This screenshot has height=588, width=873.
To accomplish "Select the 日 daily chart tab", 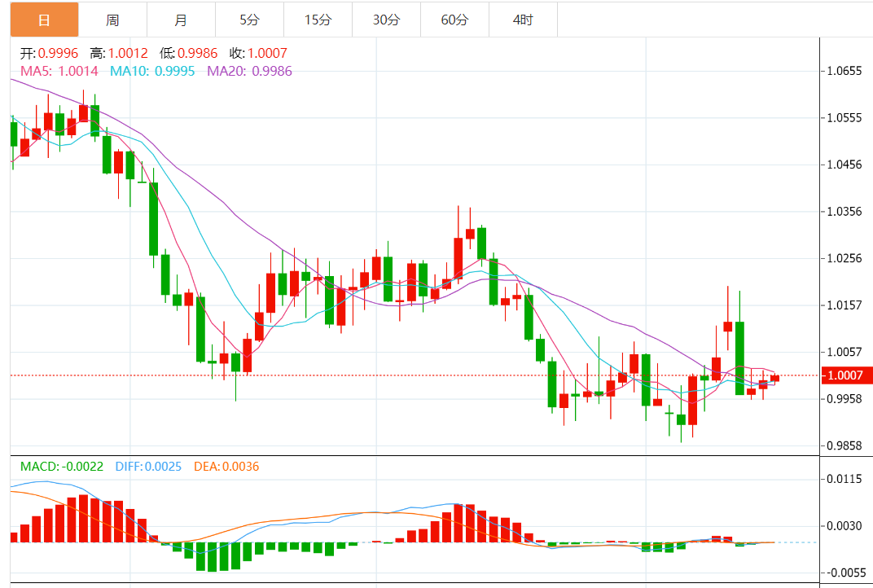I will tap(45, 20).
